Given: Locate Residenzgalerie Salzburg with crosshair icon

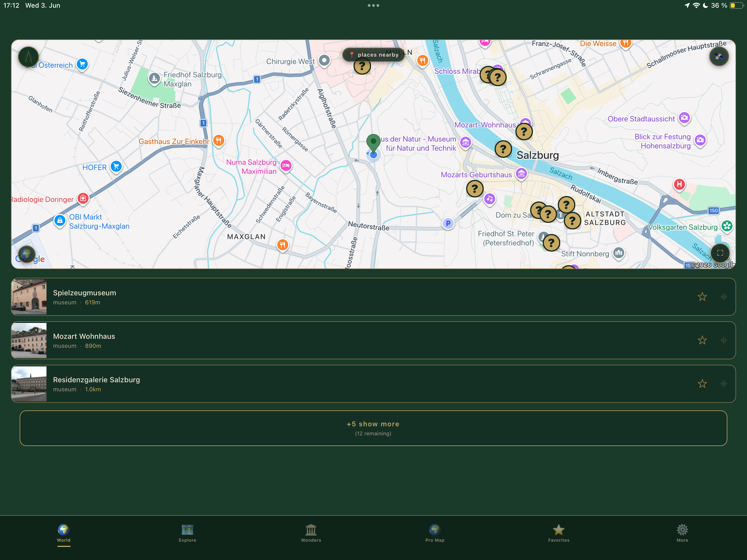Looking at the screenshot, I should click(x=723, y=384).
